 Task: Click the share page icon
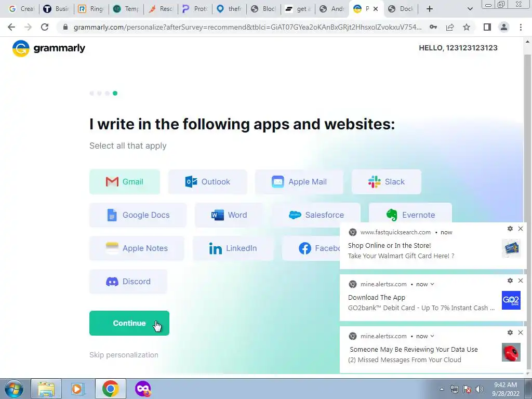click(x=450, y=27)
